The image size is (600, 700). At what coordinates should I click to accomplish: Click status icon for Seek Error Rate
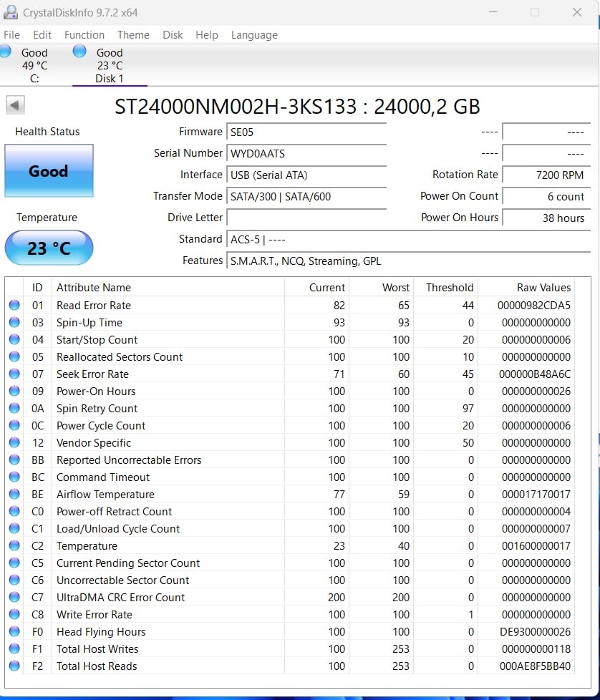pos(14,374)
